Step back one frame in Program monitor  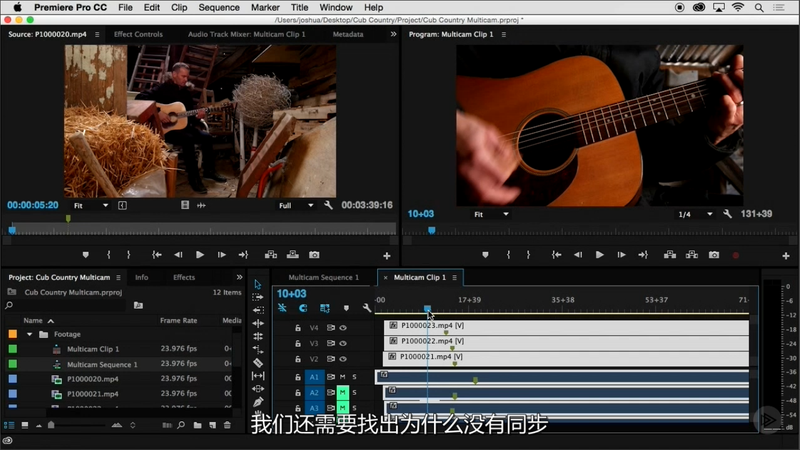(x=578, y=255)
